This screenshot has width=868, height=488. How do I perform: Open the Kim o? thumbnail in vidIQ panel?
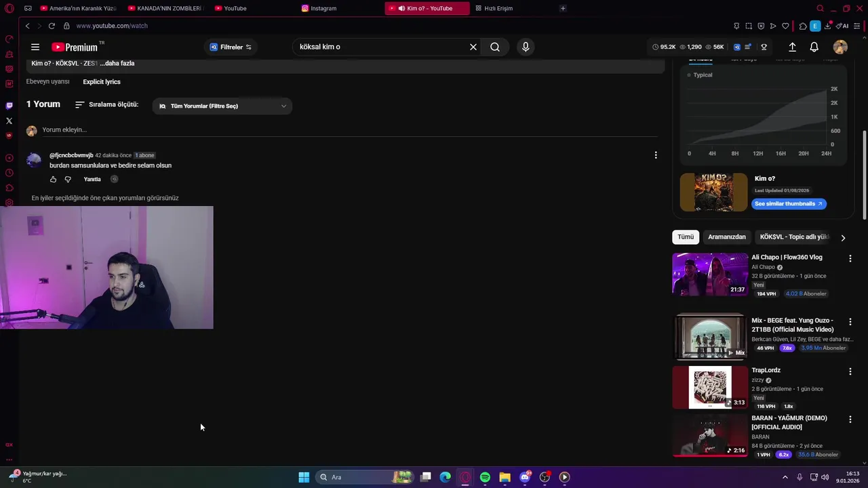[713, 192]
